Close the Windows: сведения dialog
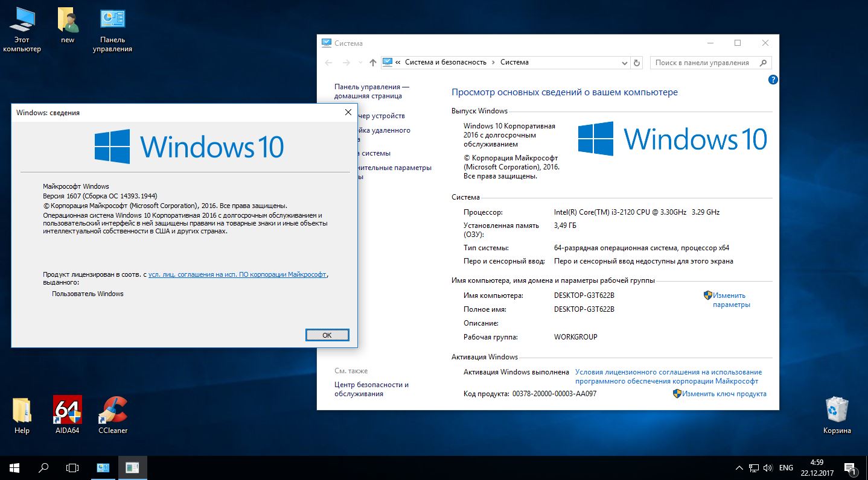The width and height of the screenshot is (868, 480). (348, 112)
